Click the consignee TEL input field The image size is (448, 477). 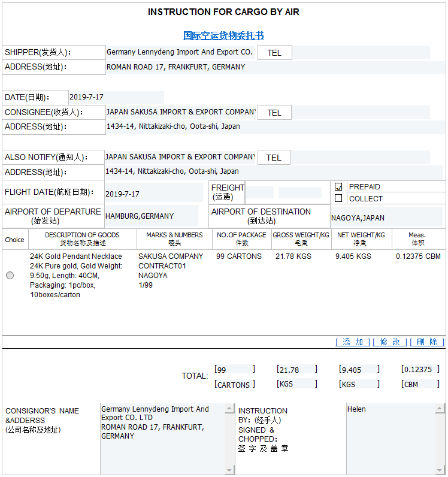coord(360,113)
